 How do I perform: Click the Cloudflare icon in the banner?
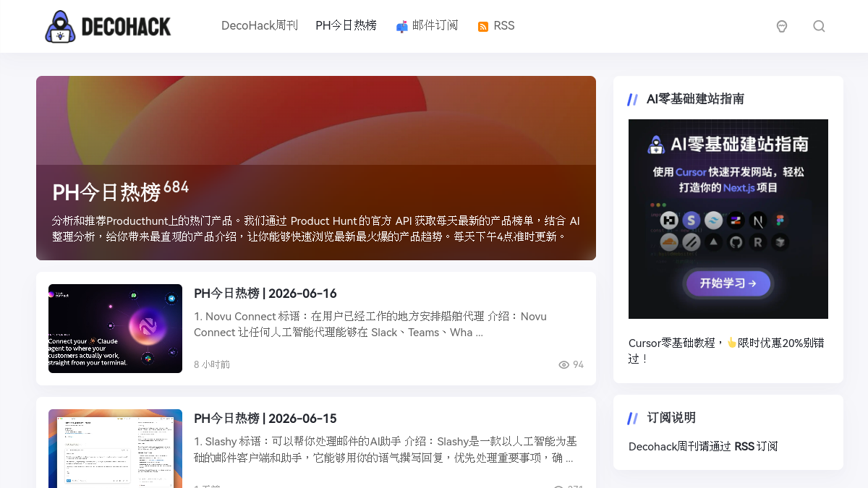click(x=670, y=242)
